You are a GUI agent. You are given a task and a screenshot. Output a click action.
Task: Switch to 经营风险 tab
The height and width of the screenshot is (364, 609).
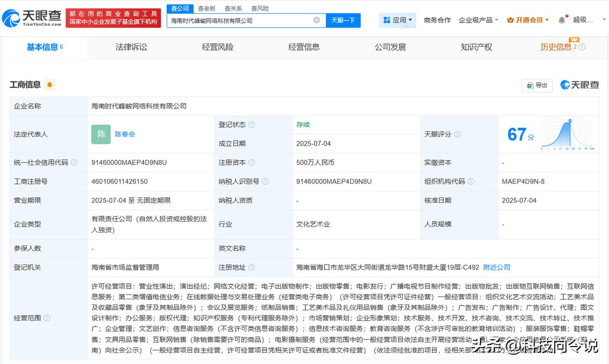(217, 47)
